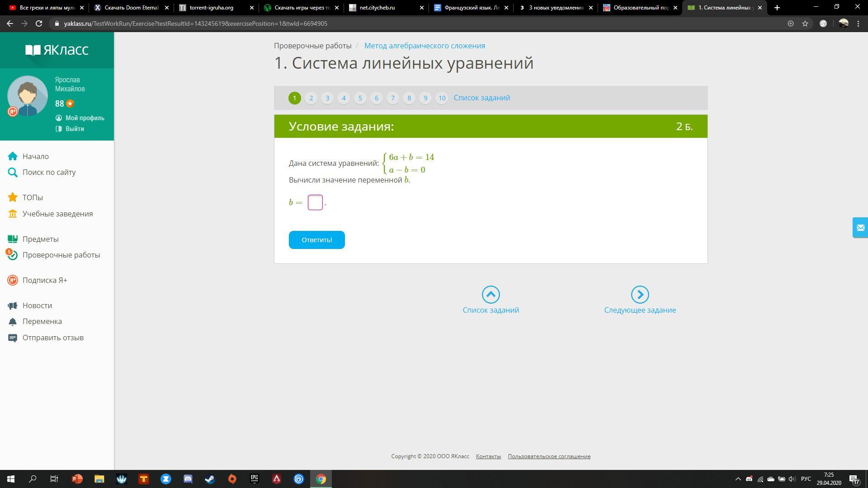Open Проверочные работы in sidebar

point(61,255)
